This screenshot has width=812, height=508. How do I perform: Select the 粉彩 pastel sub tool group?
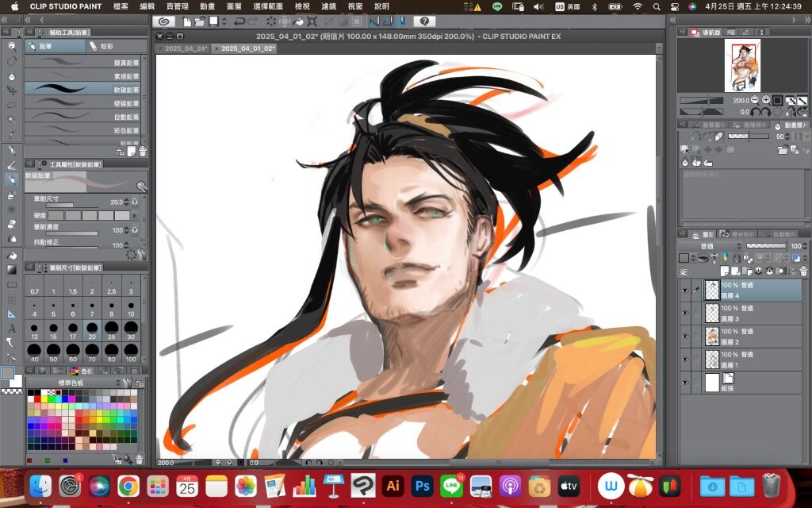116,46
